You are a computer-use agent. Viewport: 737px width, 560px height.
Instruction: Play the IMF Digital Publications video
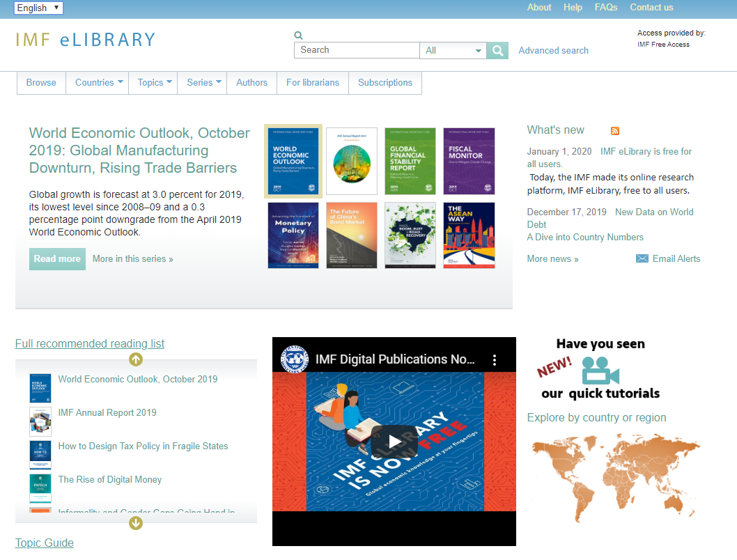click(394, 441)
